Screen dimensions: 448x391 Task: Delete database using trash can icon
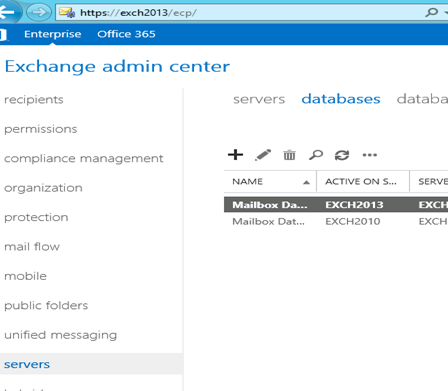pos(289,155)
